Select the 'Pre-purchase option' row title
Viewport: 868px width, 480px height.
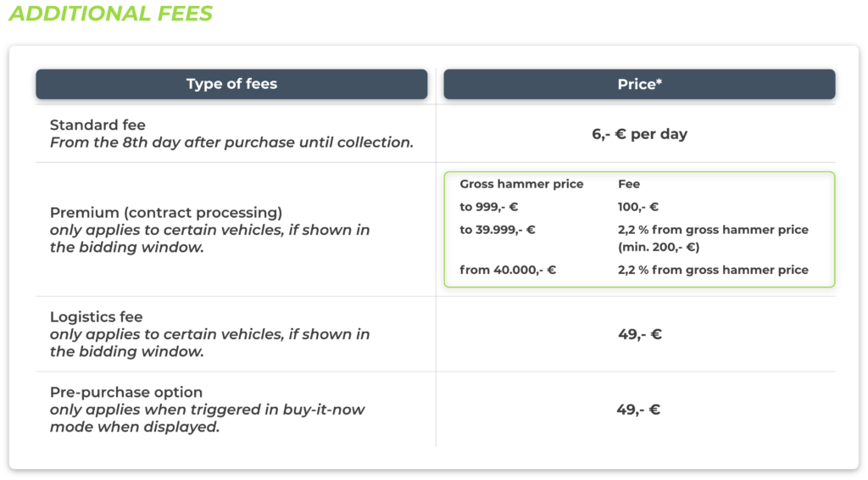tap(126, 392)
